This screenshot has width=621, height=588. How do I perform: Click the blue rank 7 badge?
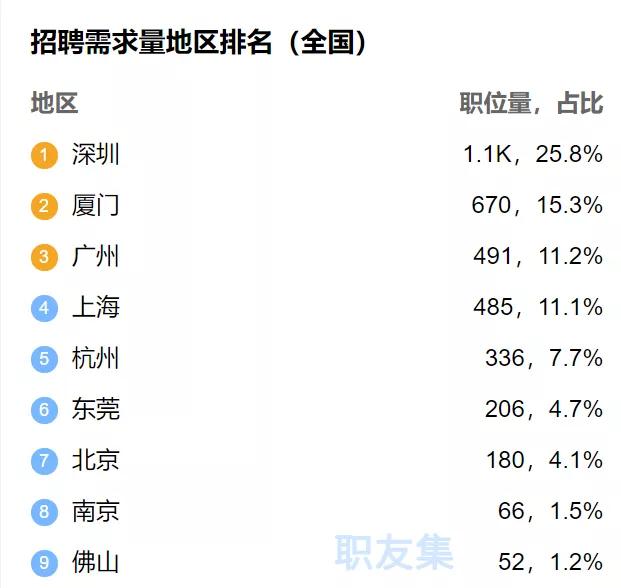44,461
